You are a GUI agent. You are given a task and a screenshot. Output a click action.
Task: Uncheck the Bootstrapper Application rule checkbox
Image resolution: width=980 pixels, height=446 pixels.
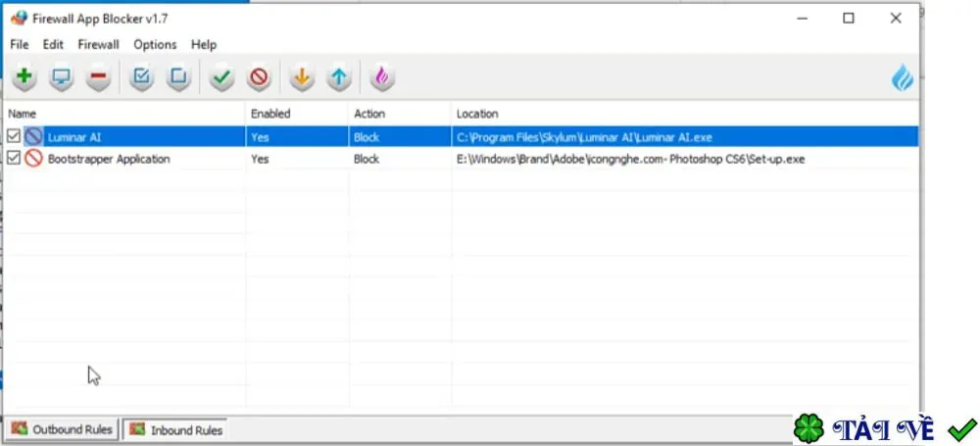pyautogui.click(x=14, y=159)
